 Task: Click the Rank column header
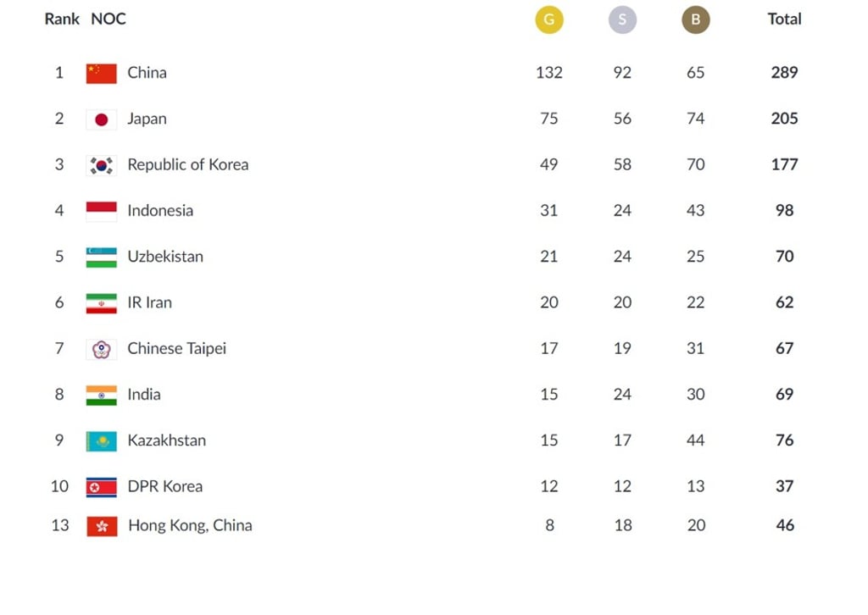pyautogui.click(x=62, y=19)
